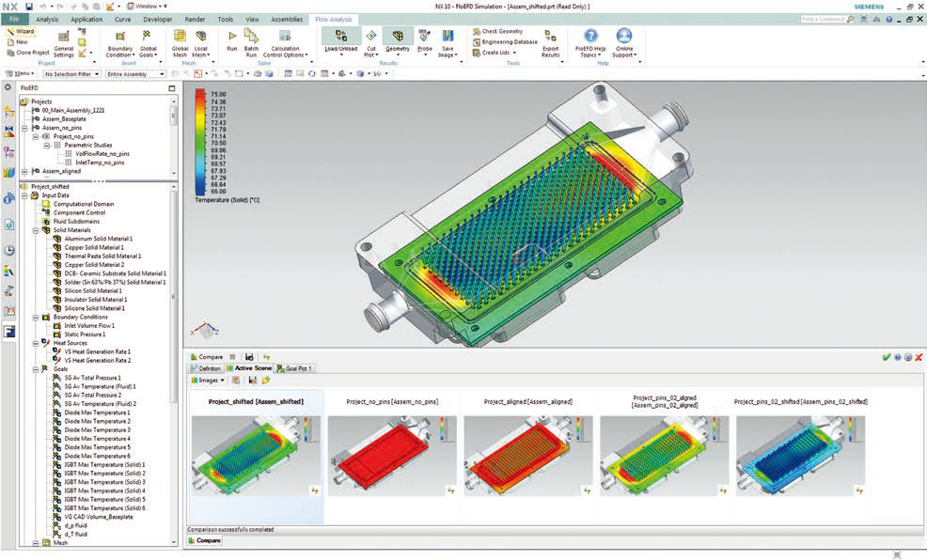Select Project_no_pins thumbnail
The height and width of the screenshot is (560, 927).
click(392, 456)
